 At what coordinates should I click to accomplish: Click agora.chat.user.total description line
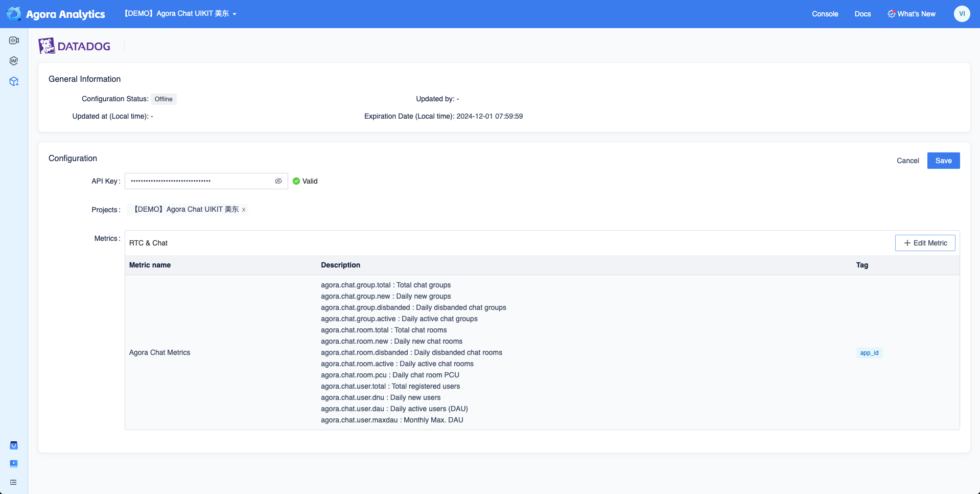390,386
